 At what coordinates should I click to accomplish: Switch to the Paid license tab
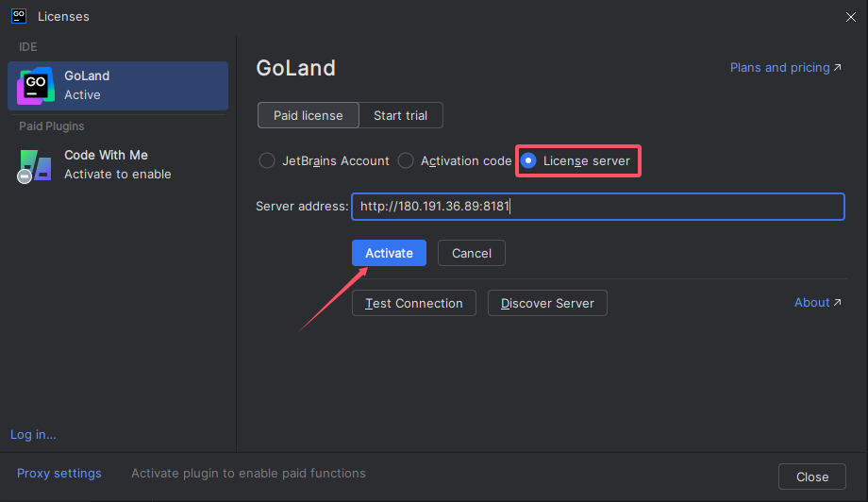[308, 115]
